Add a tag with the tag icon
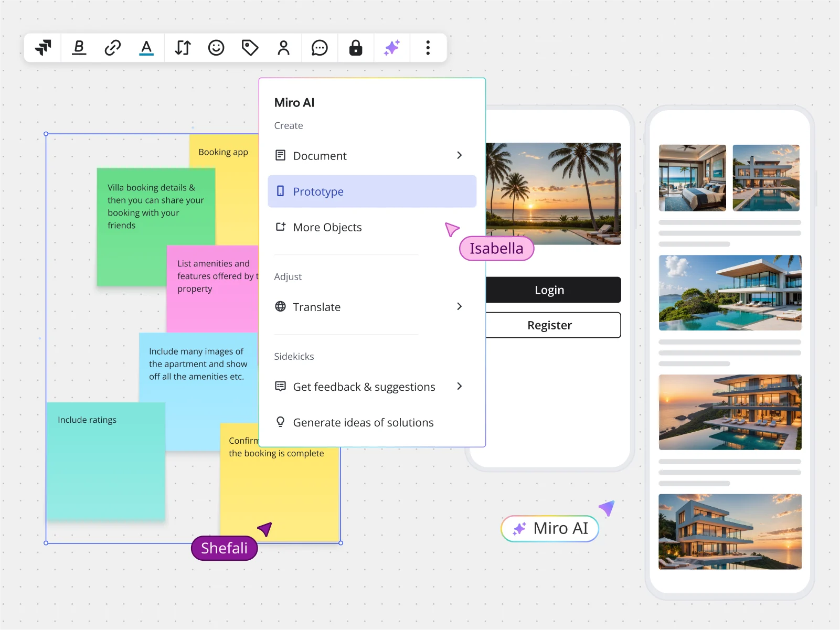The width and height of the screenshot is (840, 630). click(x=250, y=48)
